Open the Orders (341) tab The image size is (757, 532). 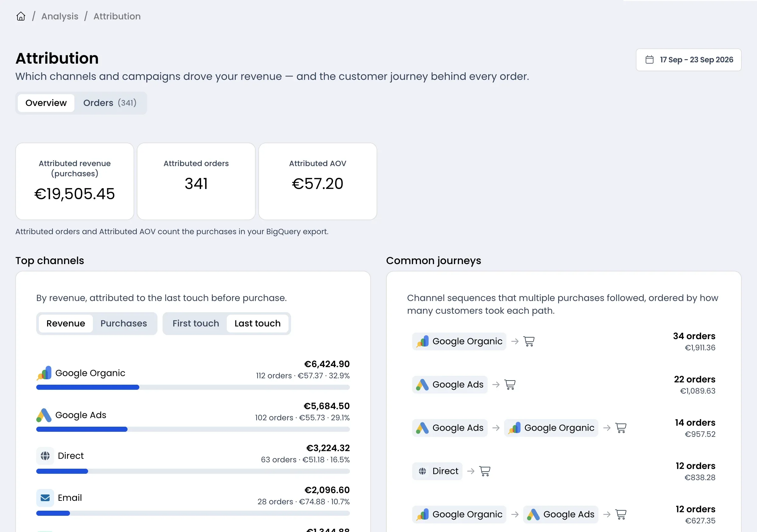click(110, 103)
